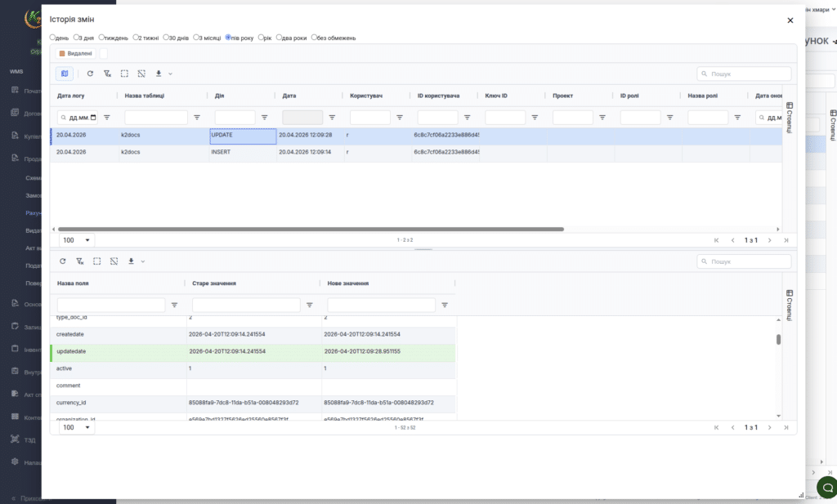Screen dimensions: 837x504
Task: Open page size 100 dropdown in upper grid
Action: click(76, 240)
